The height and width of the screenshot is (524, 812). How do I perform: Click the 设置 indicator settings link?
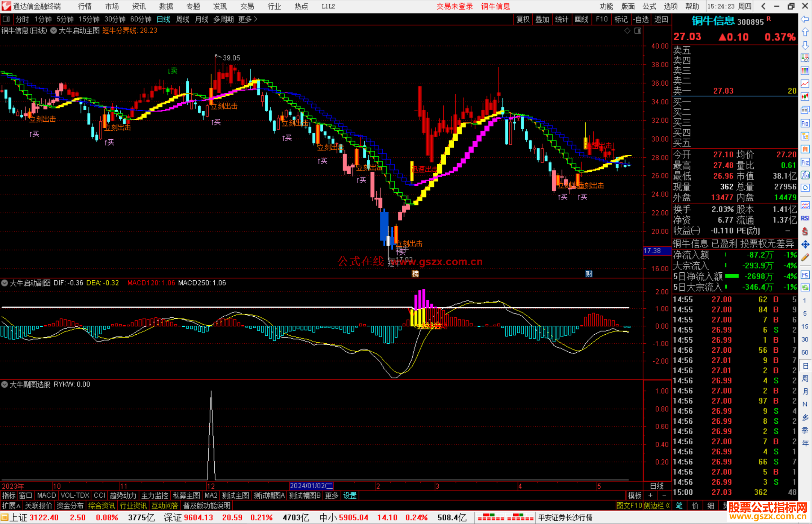tap(350, 495)
